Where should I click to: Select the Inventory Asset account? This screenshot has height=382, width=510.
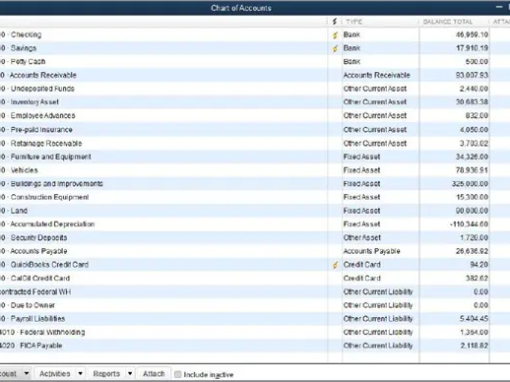[x=35, y=102]
